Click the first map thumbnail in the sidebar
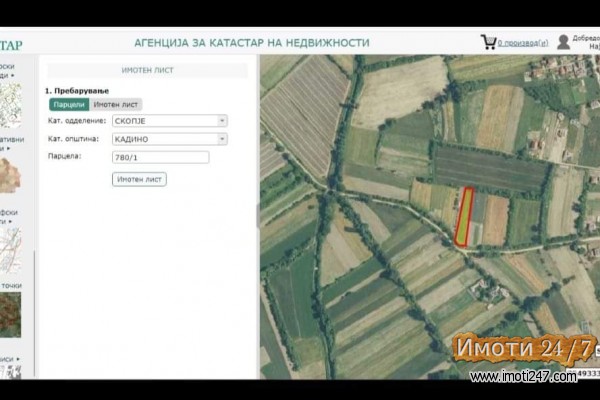600x400 pixels. [11, 105]
